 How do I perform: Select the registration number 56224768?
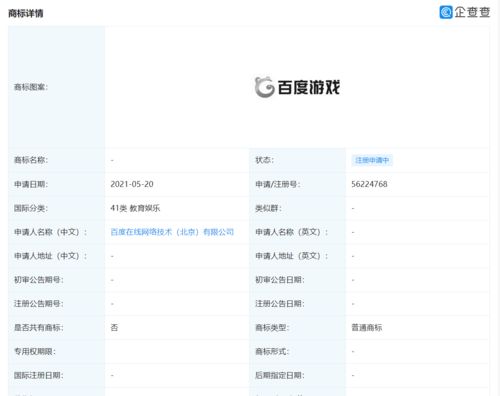tap(369, 184)
